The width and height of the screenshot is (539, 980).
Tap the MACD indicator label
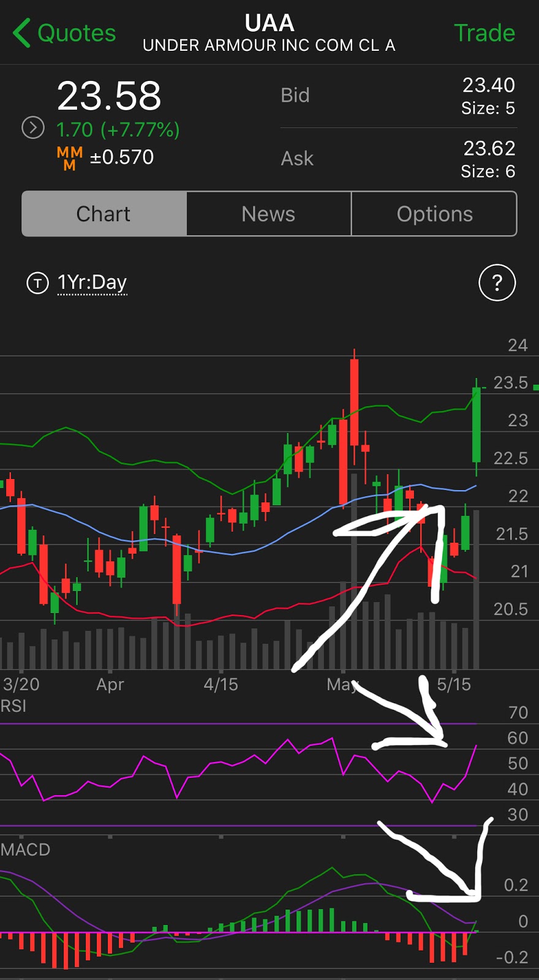pyautogui.click(x=25, y=850)
